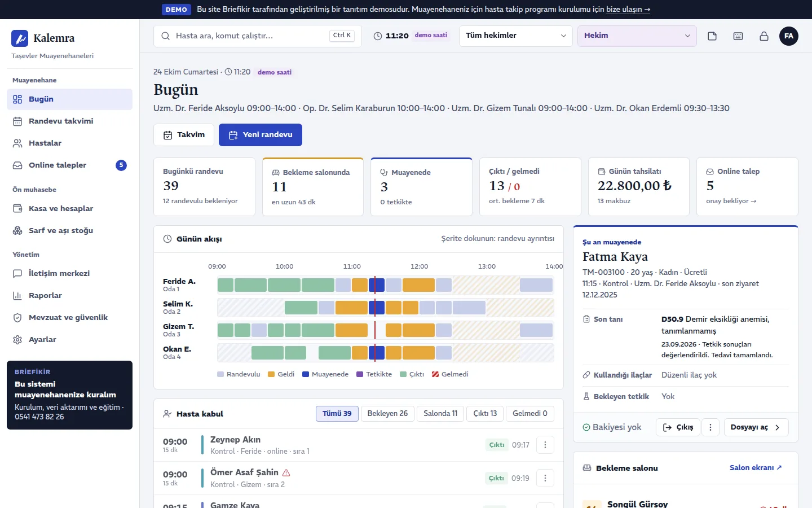Click the Çıkış button for Fatma Kaya

[x=678, y=427]
